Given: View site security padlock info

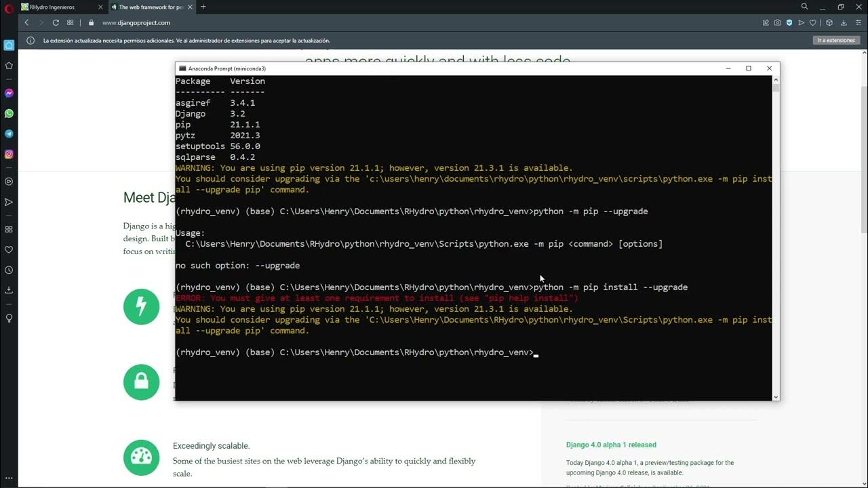Looking at the screenshot, I should pos(91,22).
